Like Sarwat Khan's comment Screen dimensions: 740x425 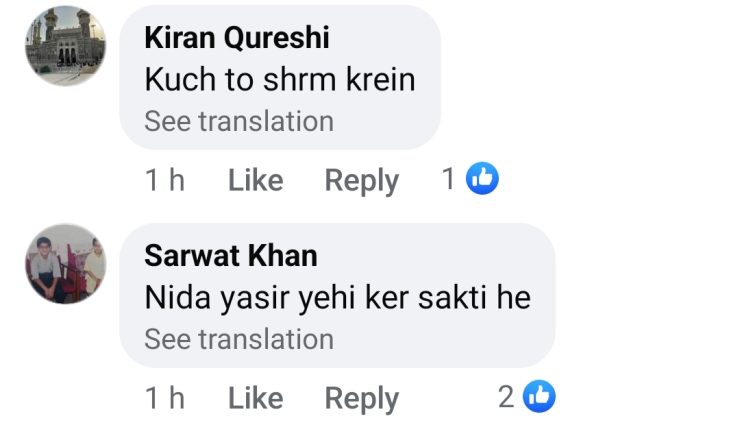256,398
